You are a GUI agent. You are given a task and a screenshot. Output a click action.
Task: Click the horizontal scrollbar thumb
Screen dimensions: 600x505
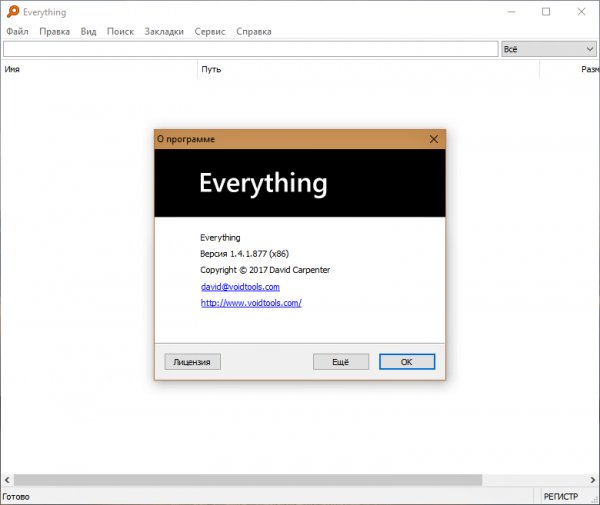248,479
